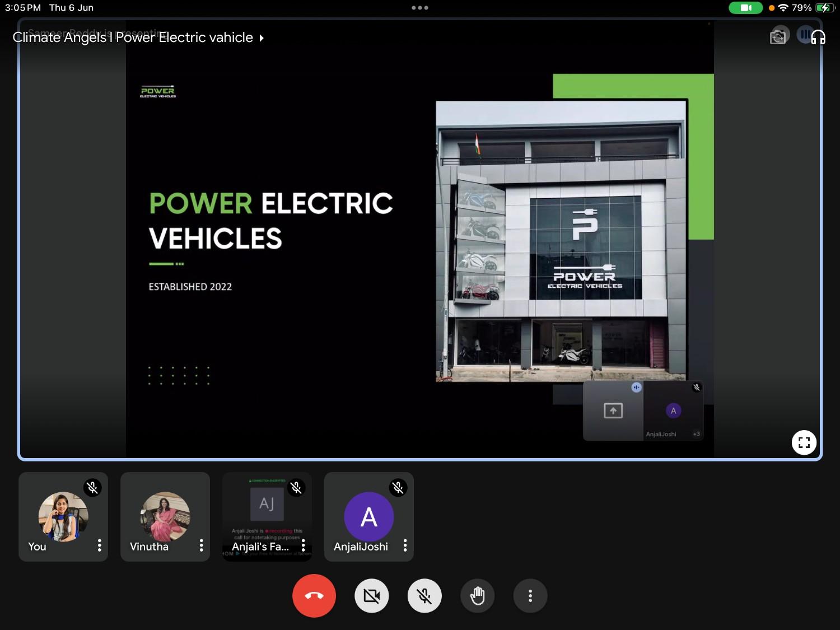The width and height of the screenshot is (840, 630).
Task: Tap the POWER ELECTRIC VEHICLES heading on the slide
Action: (x=271, y=221)
